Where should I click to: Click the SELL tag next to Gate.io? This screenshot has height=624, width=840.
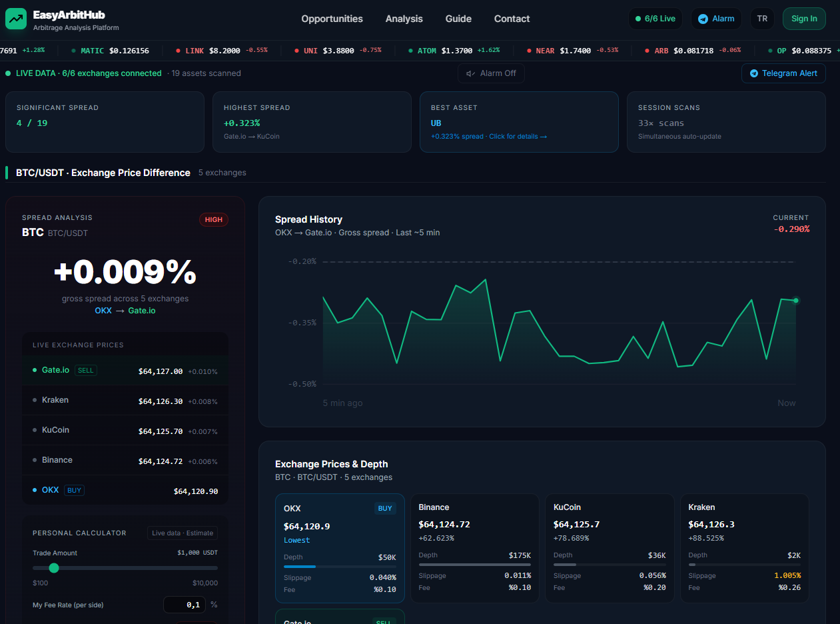(x=85, y=370)
